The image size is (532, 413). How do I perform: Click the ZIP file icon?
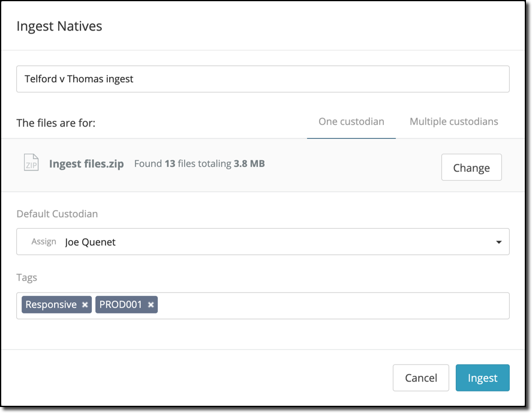click(x=31, y=163)
